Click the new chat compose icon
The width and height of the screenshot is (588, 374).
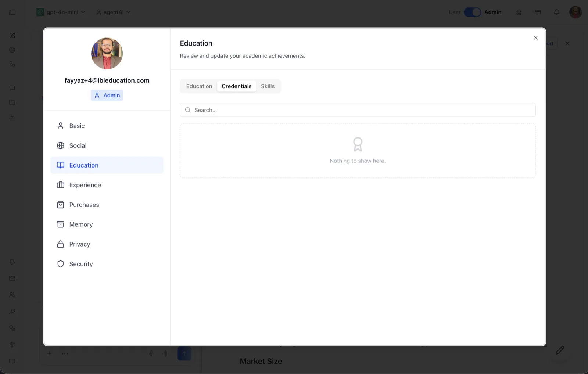pyautogui.click(x=12, y=36)
